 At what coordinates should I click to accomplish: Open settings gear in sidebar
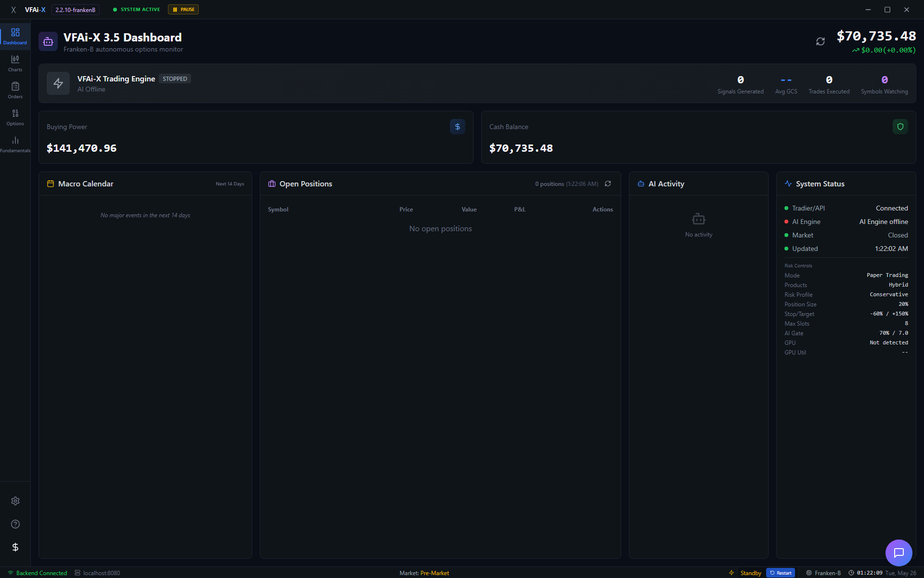(15, 501)
